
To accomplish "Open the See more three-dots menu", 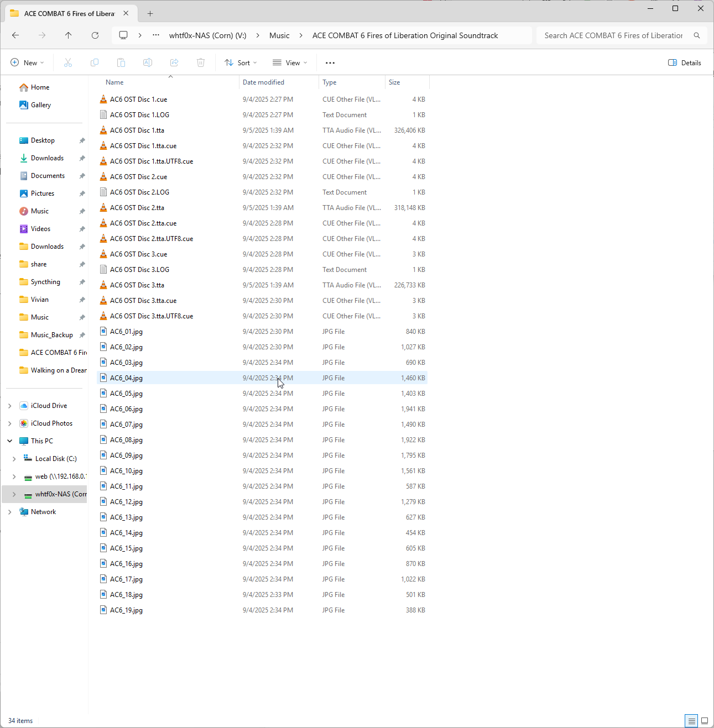I will 330,63.
